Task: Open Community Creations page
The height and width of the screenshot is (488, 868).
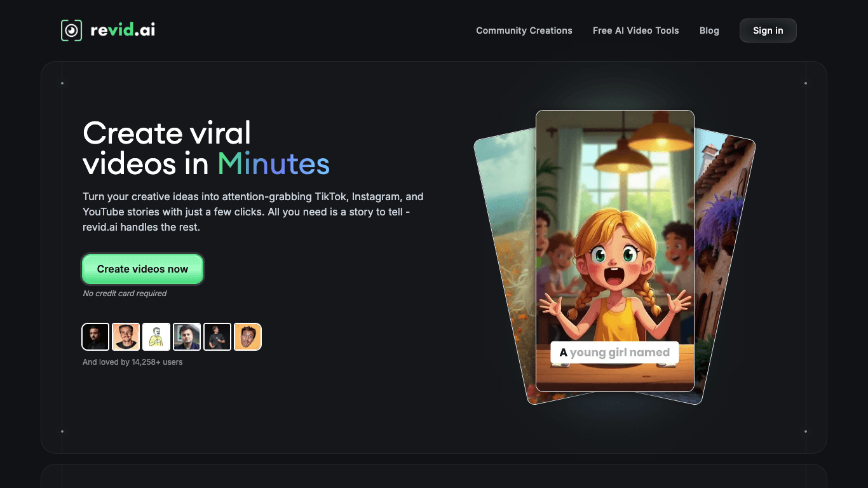Action: coord(524,30)
